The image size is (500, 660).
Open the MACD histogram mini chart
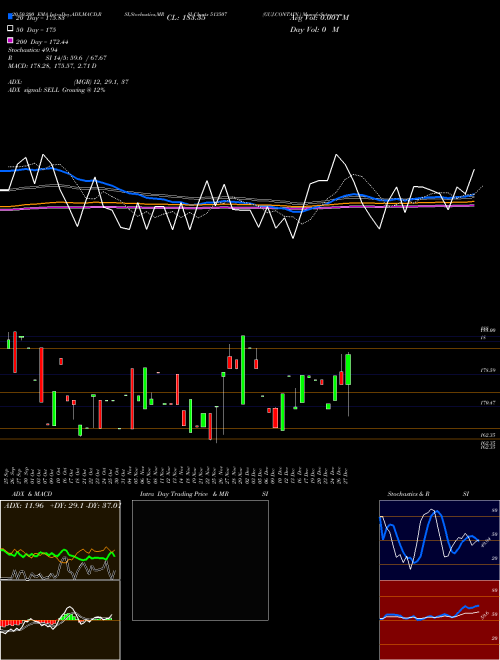(x=60, y=620)
